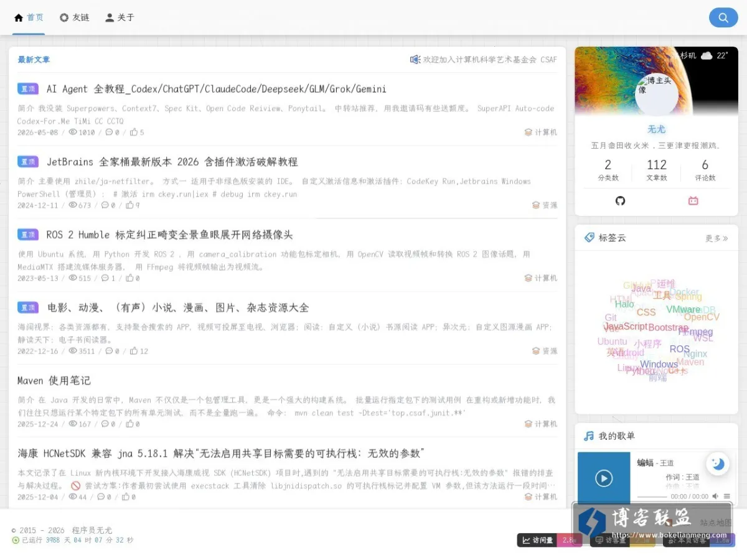This screenshot has width=747, height=560.
Task: Click the 标签云 tag icon
Action: 589,238
